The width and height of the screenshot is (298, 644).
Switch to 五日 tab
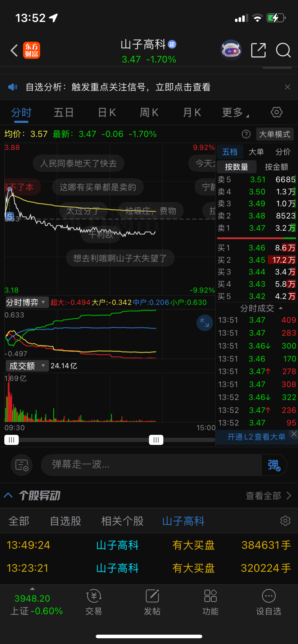64,112
